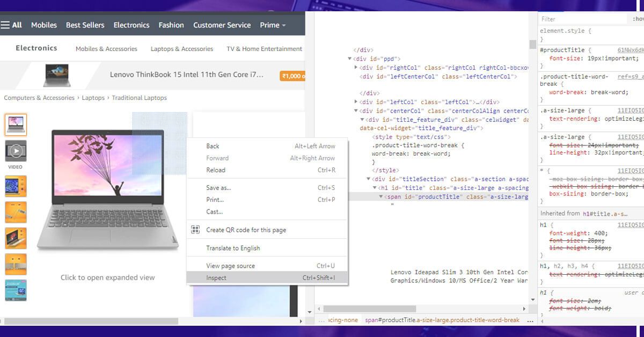Choose Translate to English
The width and height of the screenshot is (644, 337).
267,248
